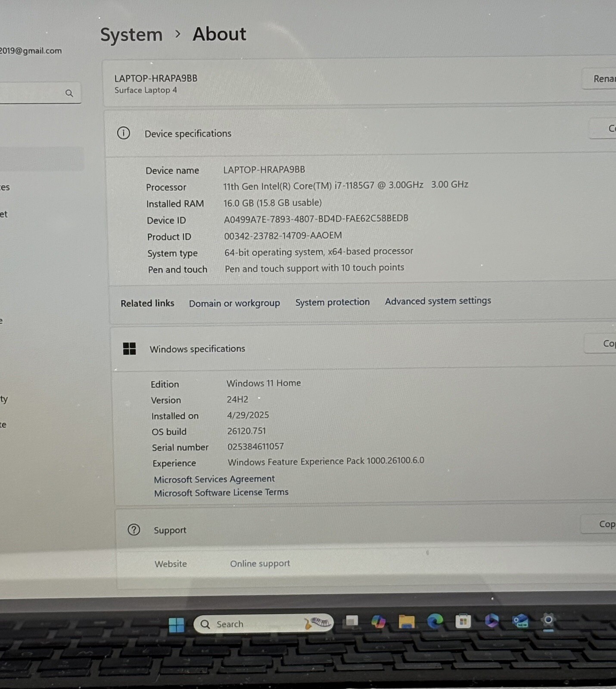Screen dimensions: 616x689
Task: Copy the Windows specifications
Action: (x=600, y=343)
